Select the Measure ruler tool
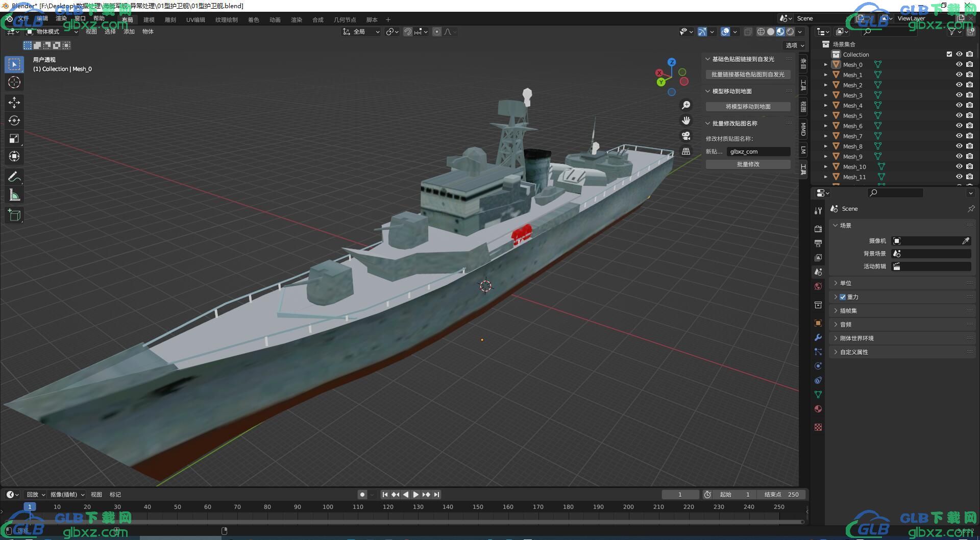This screenshot has height=540, width=980. [x=14, y=194]
